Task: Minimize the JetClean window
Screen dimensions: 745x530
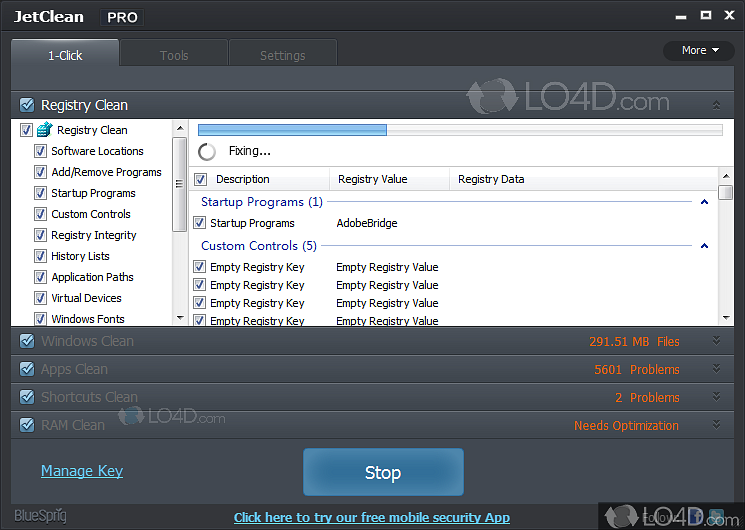Action: tap(681, 17)
